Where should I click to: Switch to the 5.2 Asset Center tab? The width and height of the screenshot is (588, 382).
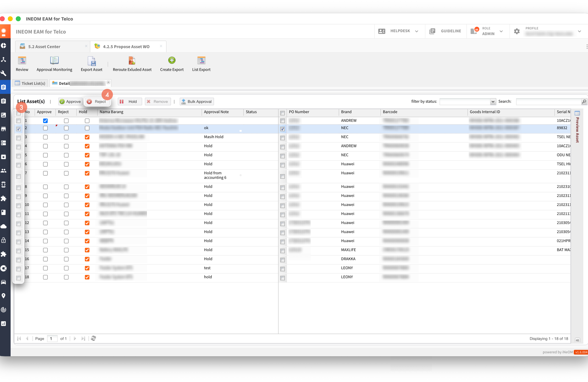(44, 47)
